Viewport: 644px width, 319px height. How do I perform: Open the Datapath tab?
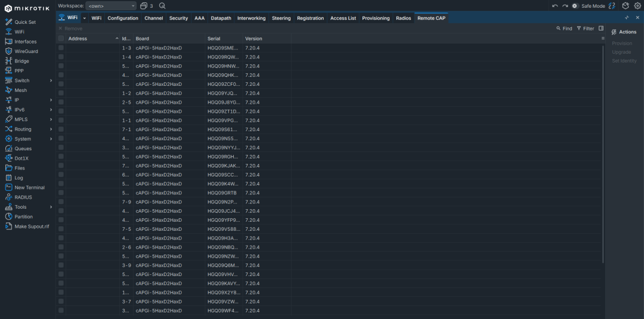pyautogui.click(x=221, y=18)
